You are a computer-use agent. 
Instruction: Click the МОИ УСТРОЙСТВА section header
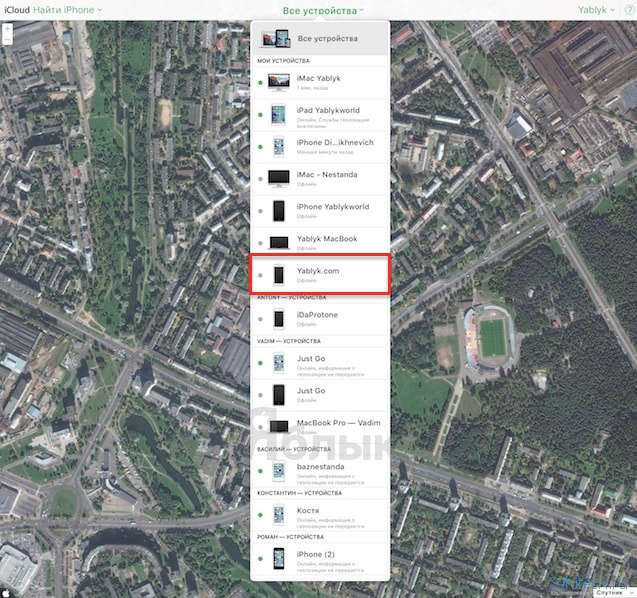coord(283,61)
